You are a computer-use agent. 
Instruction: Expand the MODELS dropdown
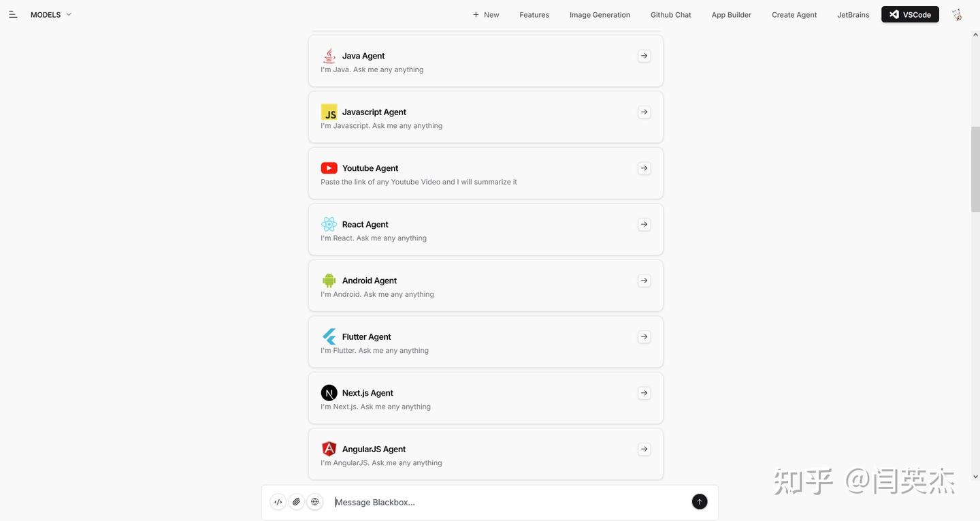(x=51, y=14)
